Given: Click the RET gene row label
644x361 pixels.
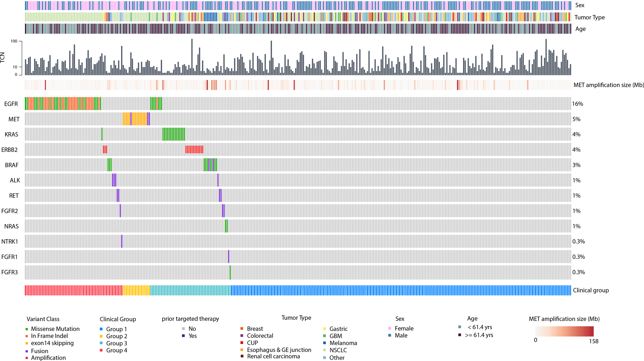Looking at the screenshot, I should point(14,196).
